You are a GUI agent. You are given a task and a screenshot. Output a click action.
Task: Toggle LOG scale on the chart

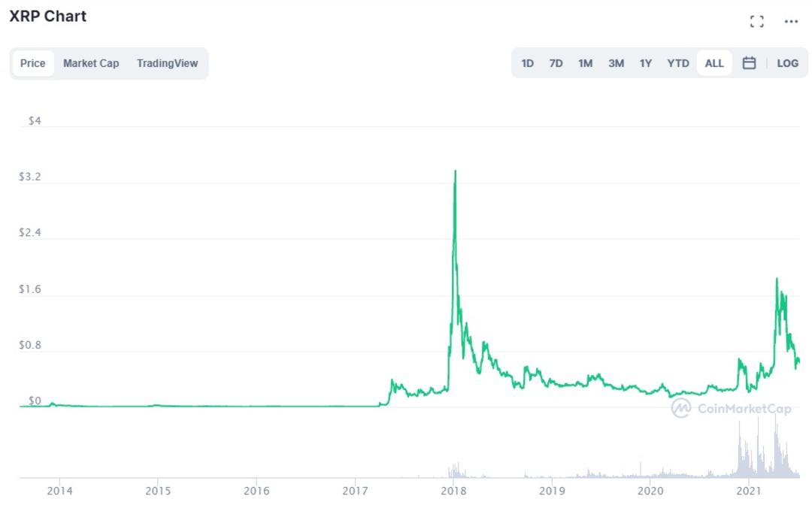pyautogui.click(x=787, y=63)
